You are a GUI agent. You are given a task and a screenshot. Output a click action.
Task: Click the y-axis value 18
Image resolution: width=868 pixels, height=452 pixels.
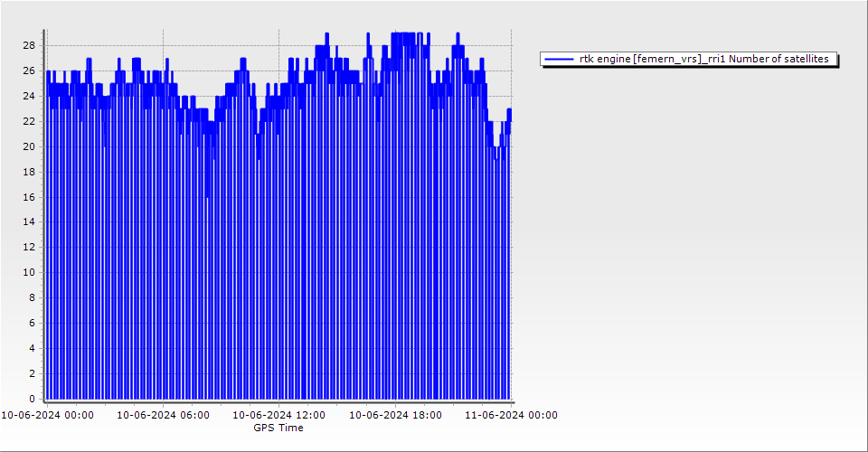coord(29,172)
